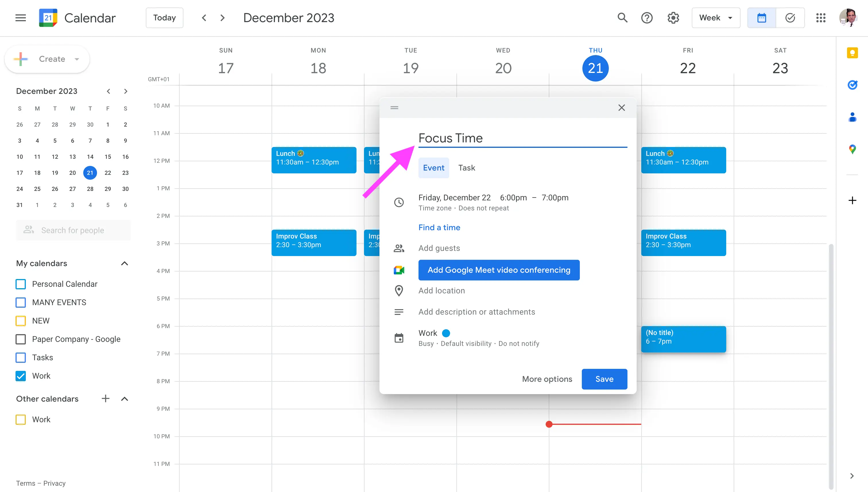The image size is (868, 492).
Task: Click the search icon in top toolbar
Action: click(622, 17)
